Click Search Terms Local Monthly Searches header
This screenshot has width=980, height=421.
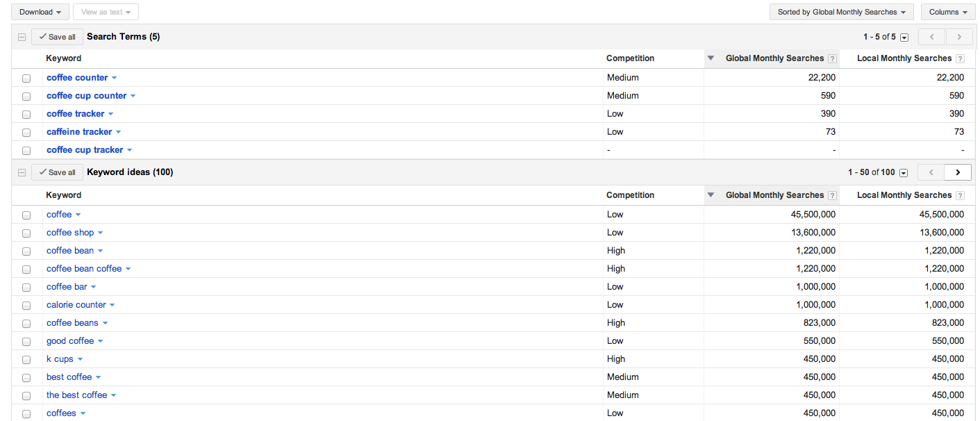pyautogui.click(x=904, y=58)
